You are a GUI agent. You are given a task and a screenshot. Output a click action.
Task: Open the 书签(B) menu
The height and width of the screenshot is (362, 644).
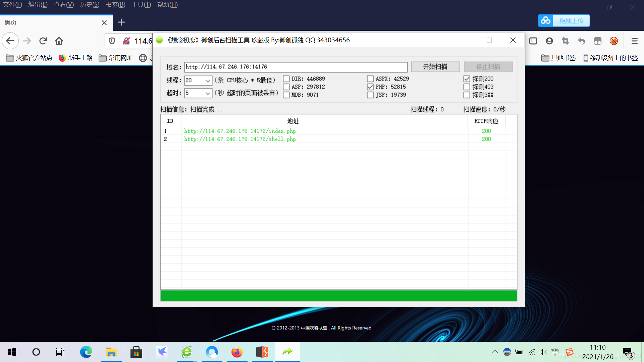(x=115, y=5)
